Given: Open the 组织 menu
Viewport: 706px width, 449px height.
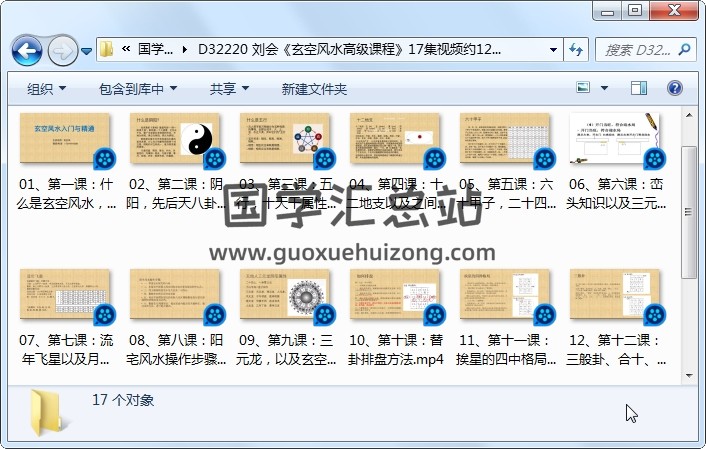Looking at the screenshot, I should coord(47,89).
